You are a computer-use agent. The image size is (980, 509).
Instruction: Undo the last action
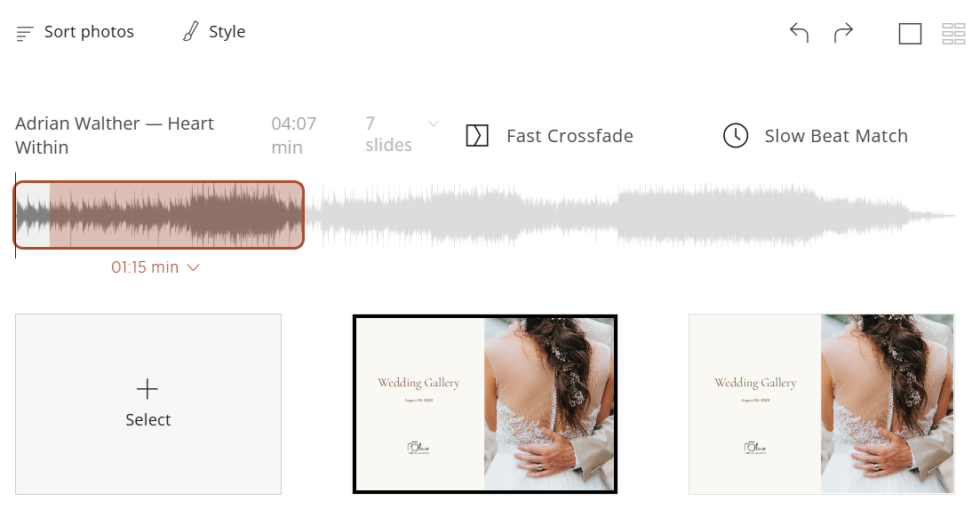[799, 33]
